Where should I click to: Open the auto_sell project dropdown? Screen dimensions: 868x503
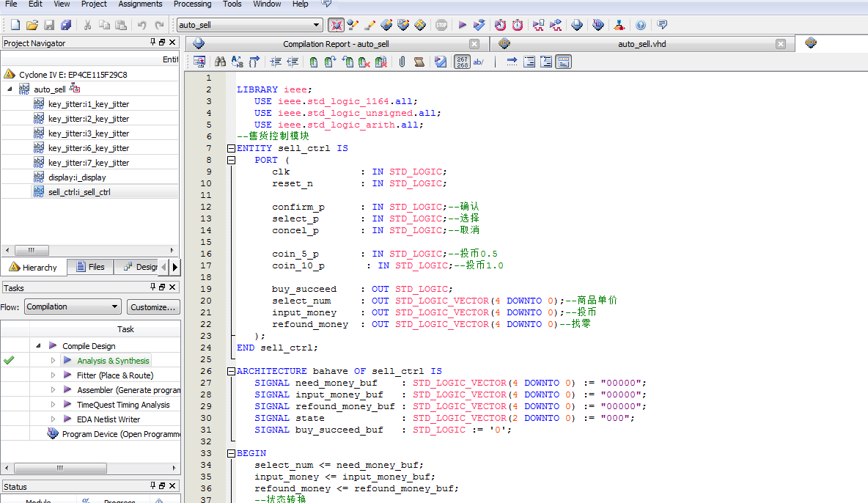[317, 25]
